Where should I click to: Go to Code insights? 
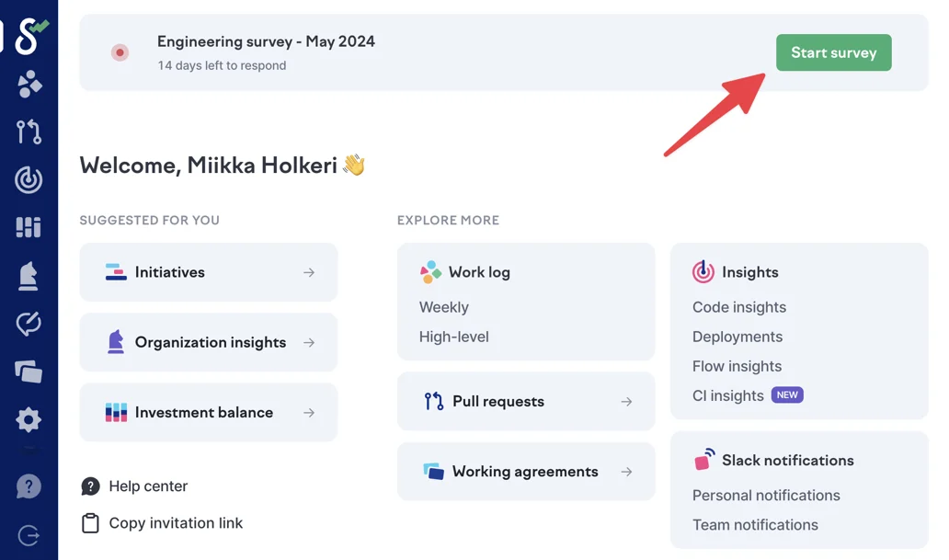[x=739, y=307]
